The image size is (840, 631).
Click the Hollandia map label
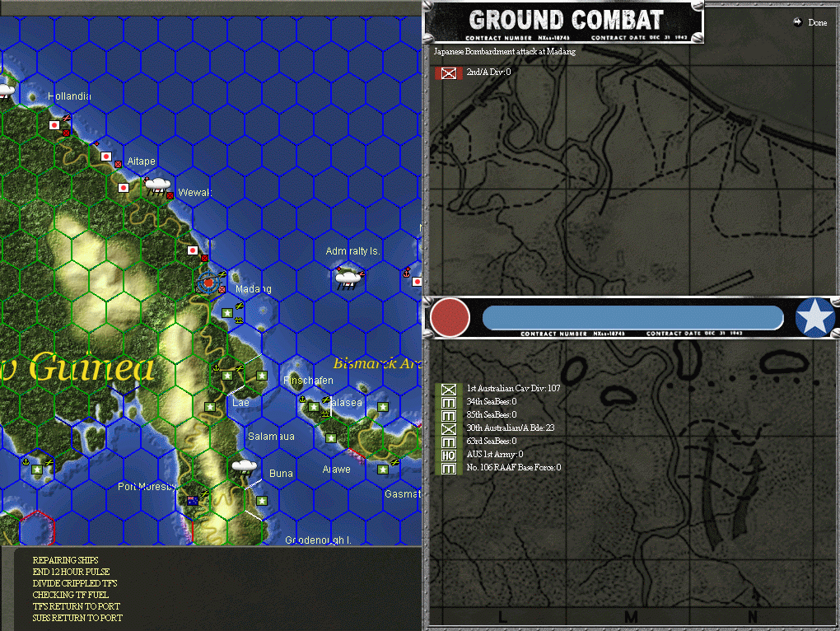tap(69, 96)
